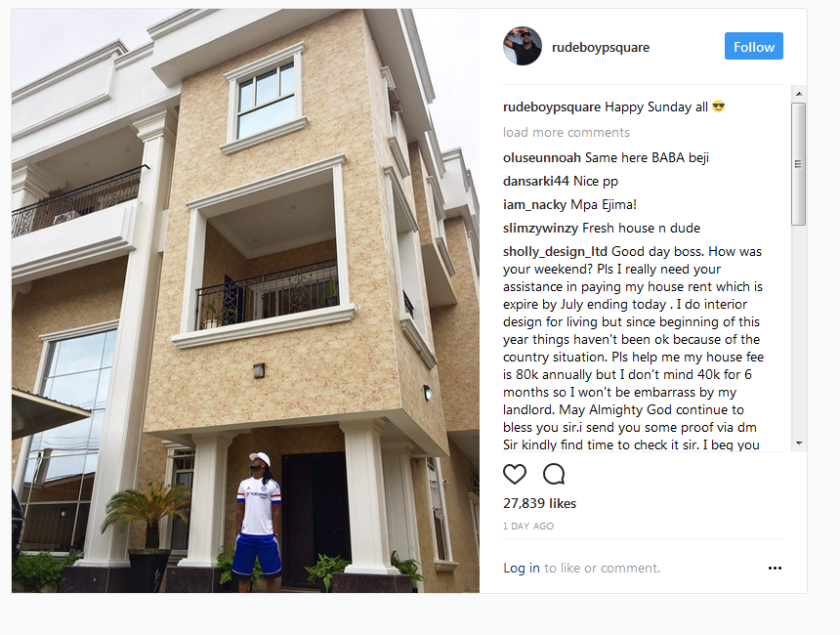Click the scrollbar up arrow in comments
Screen dimensions: 840x635
point(799,94)
